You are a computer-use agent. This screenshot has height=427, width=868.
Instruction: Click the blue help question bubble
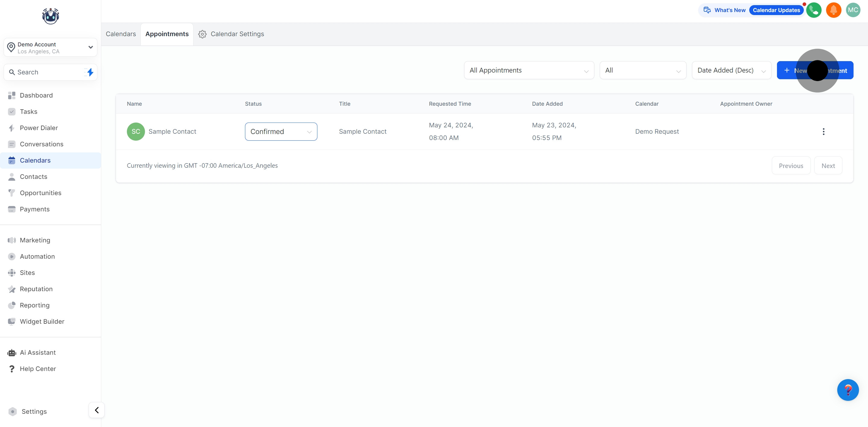848,390
